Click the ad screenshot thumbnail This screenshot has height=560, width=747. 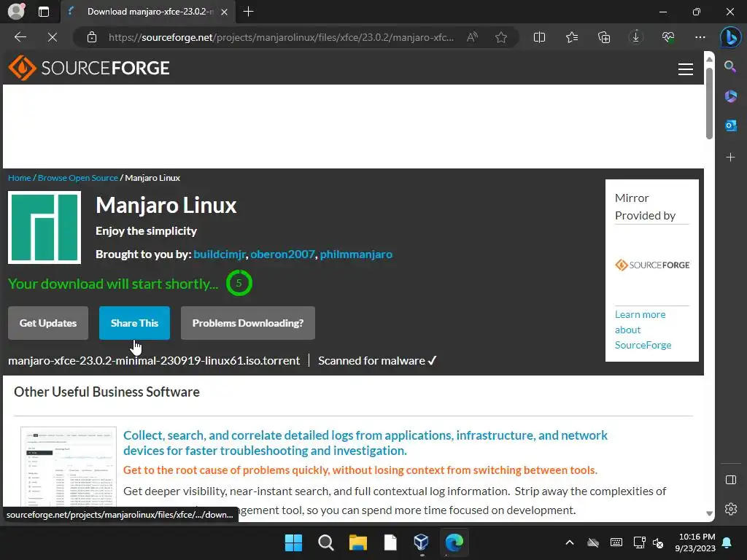tap(69, 467)
